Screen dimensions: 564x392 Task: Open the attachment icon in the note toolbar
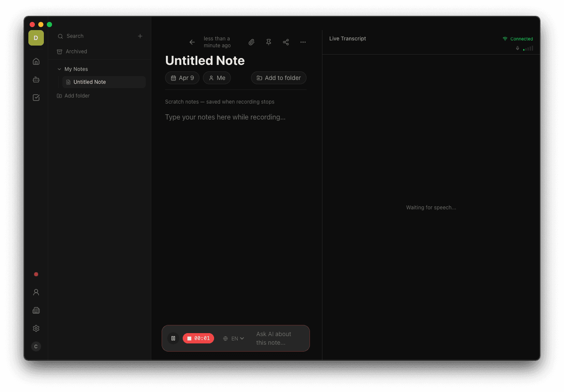[x=251, y=42]
